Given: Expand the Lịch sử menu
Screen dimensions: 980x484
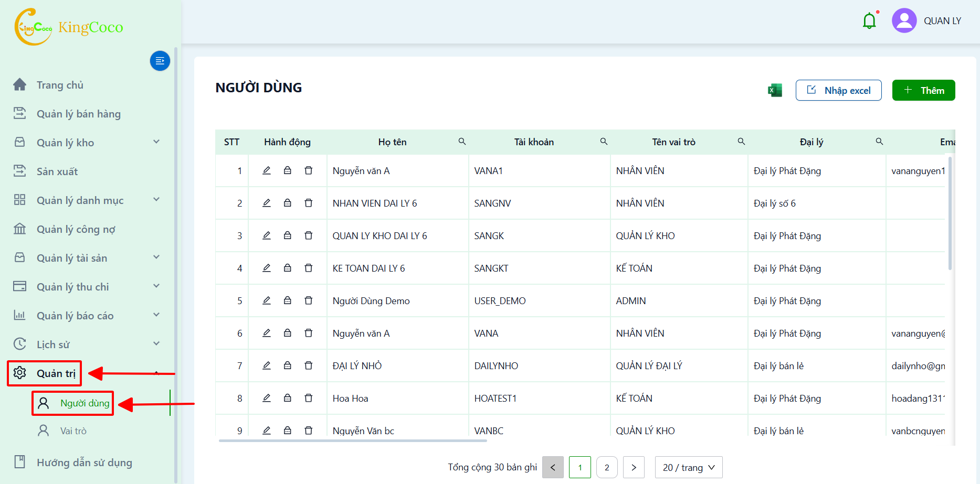Looking at the screenshot, I should click(156, 344).
